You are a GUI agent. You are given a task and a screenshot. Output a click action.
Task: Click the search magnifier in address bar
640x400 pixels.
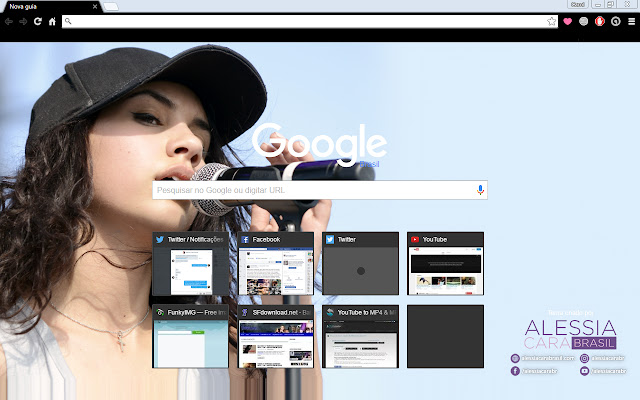68,21
